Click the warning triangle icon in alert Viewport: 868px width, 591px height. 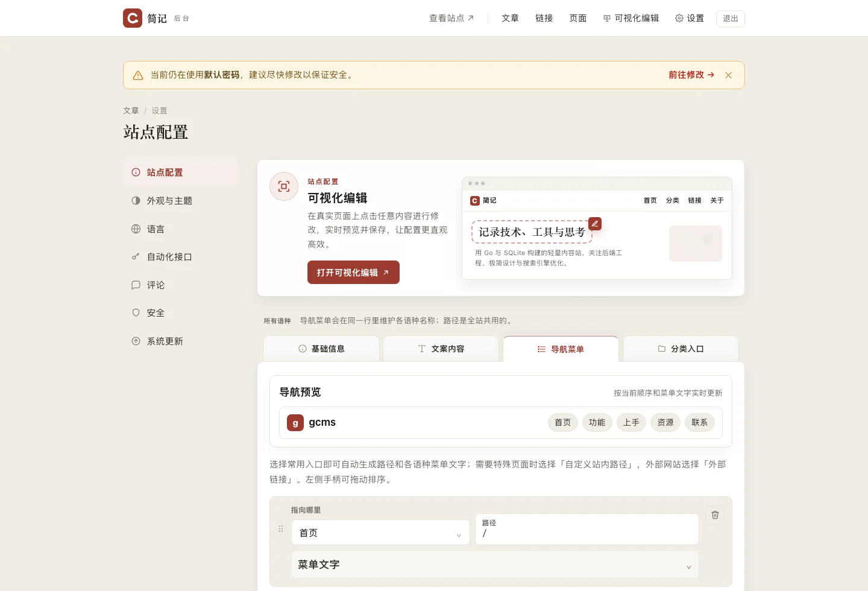tap(138, 75)
